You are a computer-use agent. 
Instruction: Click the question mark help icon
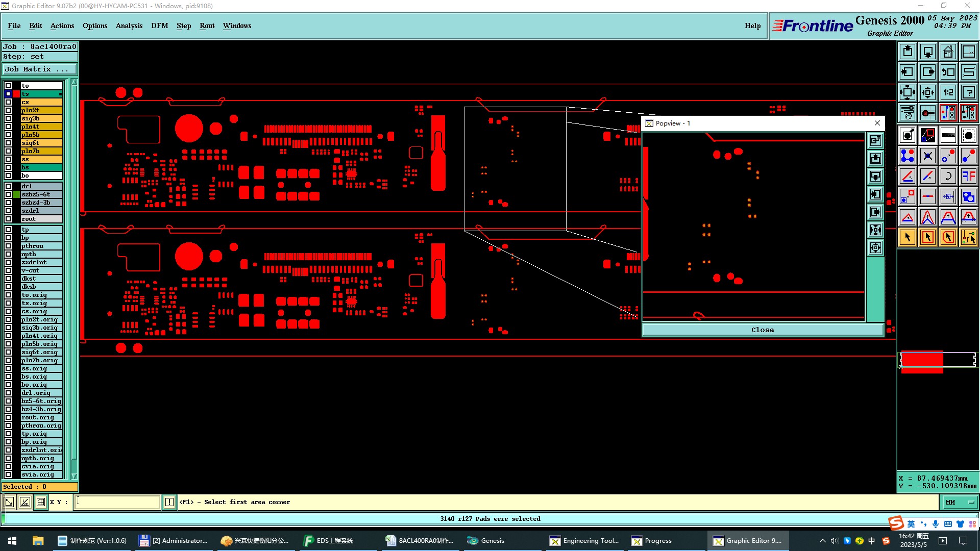(968, 92)
